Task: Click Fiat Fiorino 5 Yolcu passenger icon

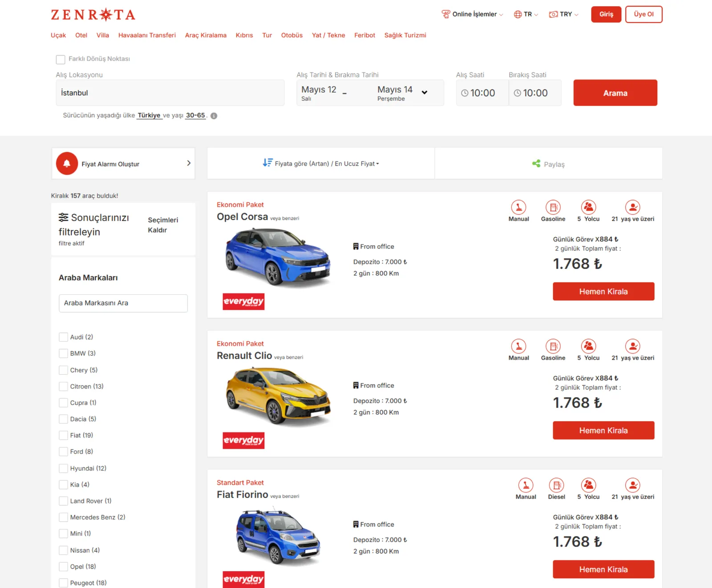Action: coord(588,485)
